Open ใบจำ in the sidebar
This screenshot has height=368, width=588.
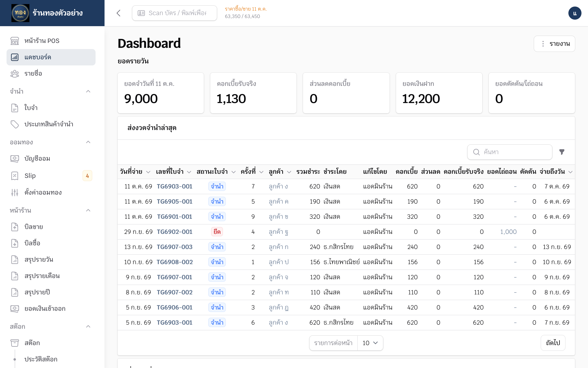(51, 108)
